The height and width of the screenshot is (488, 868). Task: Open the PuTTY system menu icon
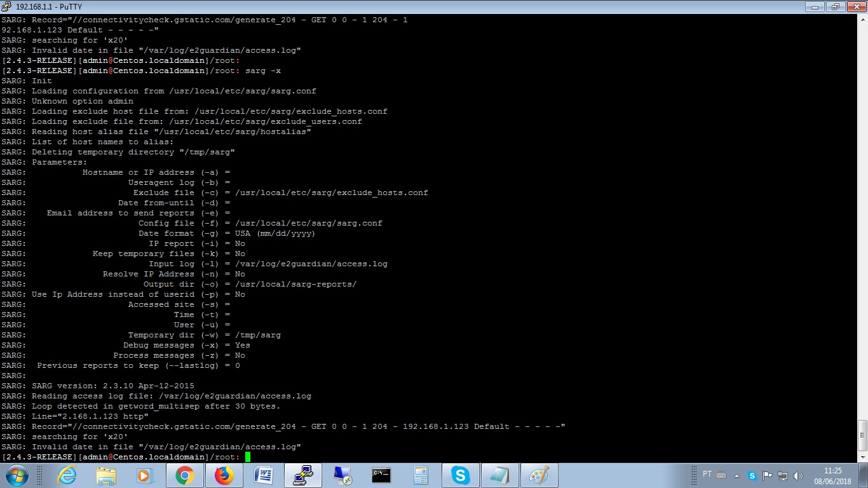pyautogui.click(x=6, y=6)
